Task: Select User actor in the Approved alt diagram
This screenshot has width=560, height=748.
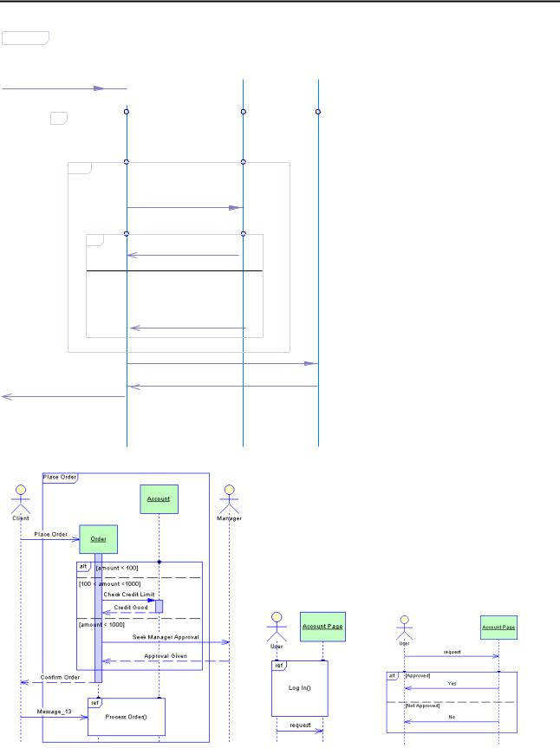Action: [x=404, y=628]
